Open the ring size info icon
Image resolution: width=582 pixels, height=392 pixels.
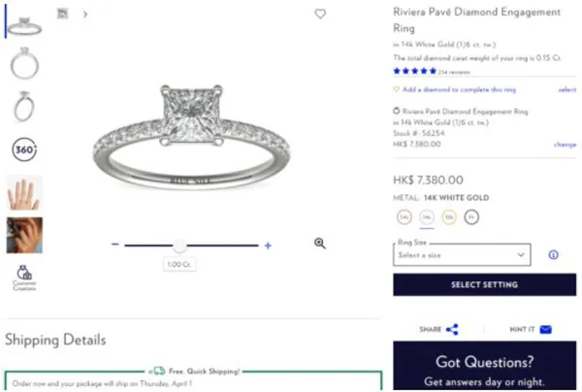tap(553, 255)
